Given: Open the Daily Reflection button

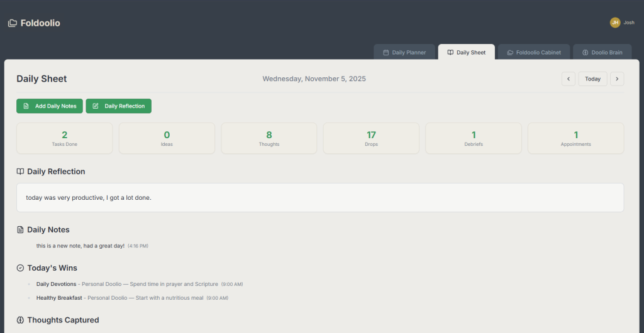Looking at the screenshot, I should tap(118, 106).
